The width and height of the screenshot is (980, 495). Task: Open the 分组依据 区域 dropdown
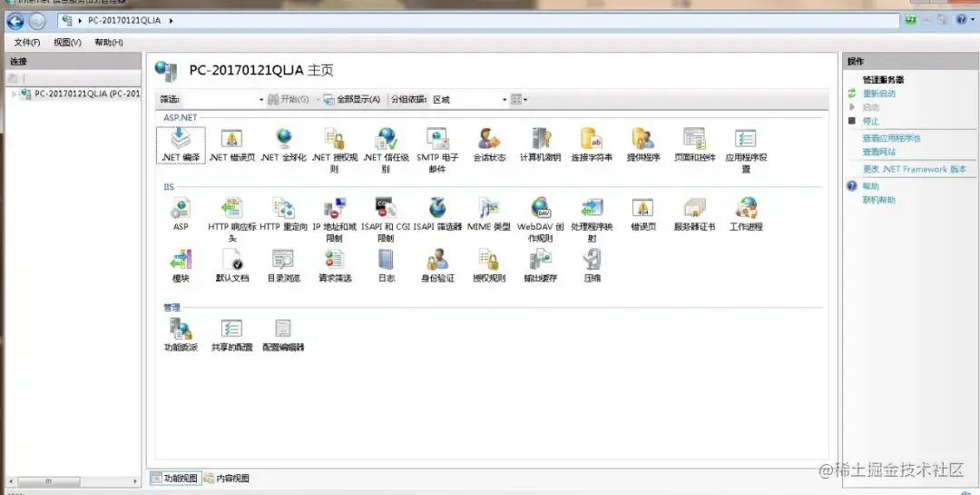505,100
